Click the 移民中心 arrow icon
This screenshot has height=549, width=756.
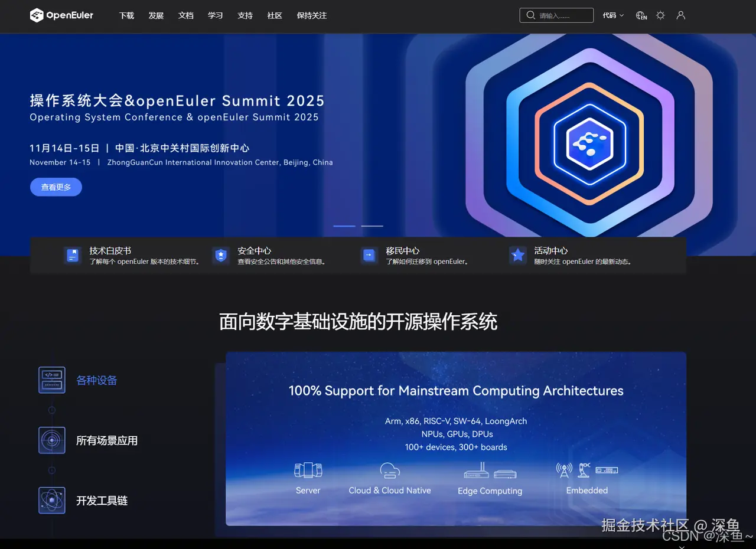[369, 256]
